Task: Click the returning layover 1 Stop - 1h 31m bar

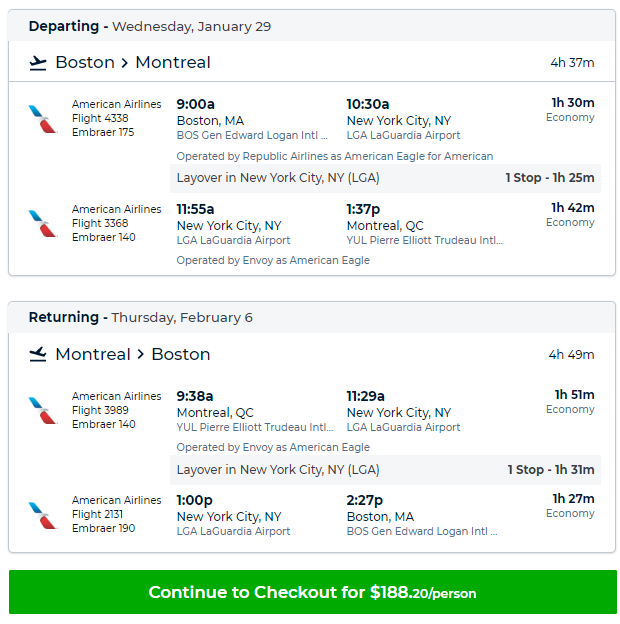Action: point(385,470)
